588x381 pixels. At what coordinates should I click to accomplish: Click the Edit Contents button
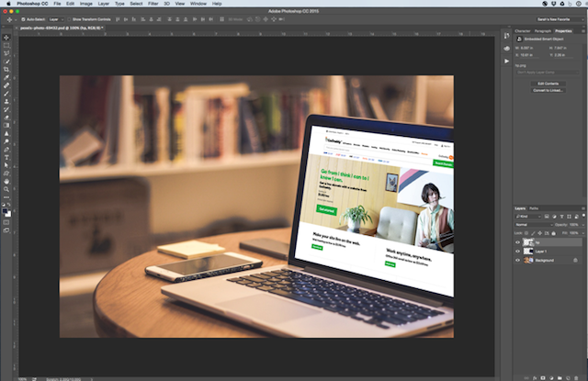pos(548,84)
